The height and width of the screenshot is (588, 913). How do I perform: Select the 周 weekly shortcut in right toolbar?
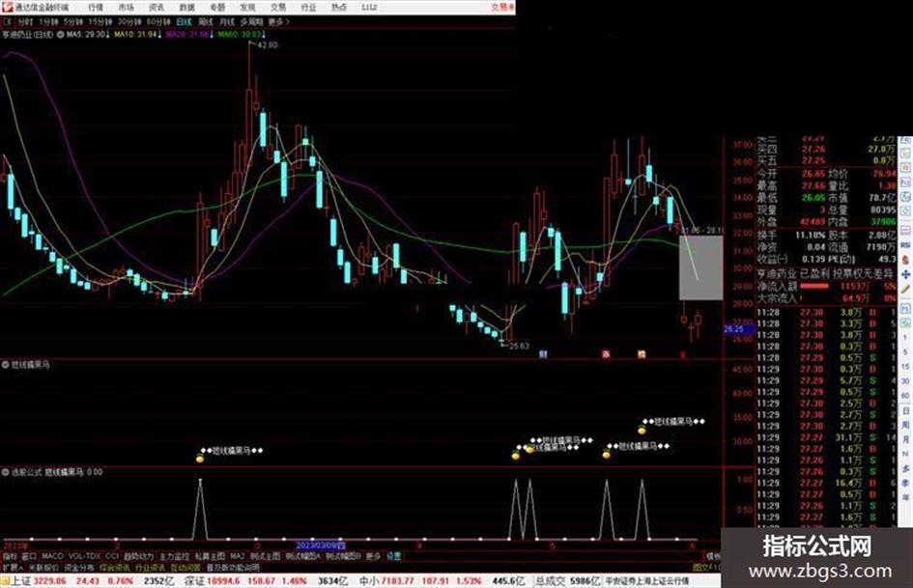click(x=905, y=425)
